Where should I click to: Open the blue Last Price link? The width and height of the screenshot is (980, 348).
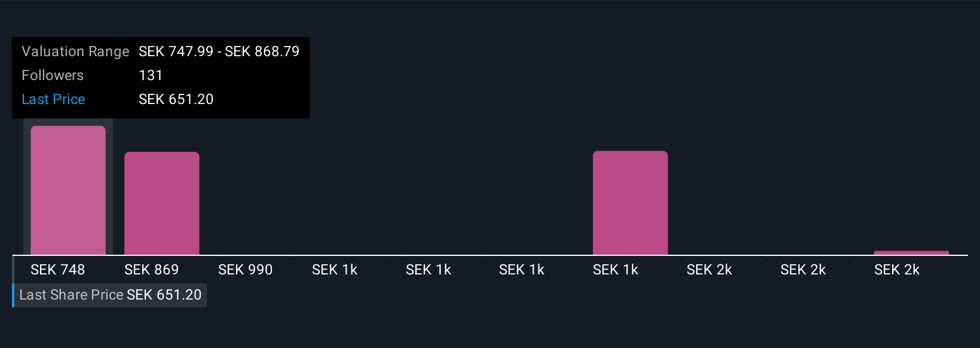click(53, 99)
